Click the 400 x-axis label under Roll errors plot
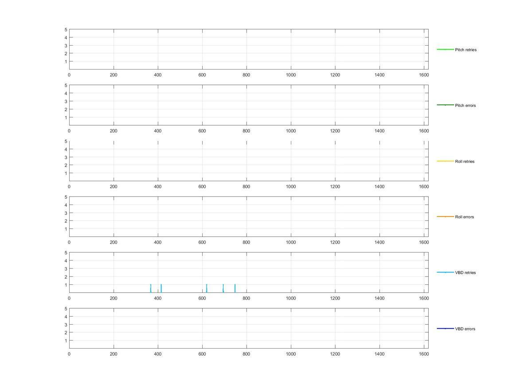The image size is (532, 392). point(158,242)
